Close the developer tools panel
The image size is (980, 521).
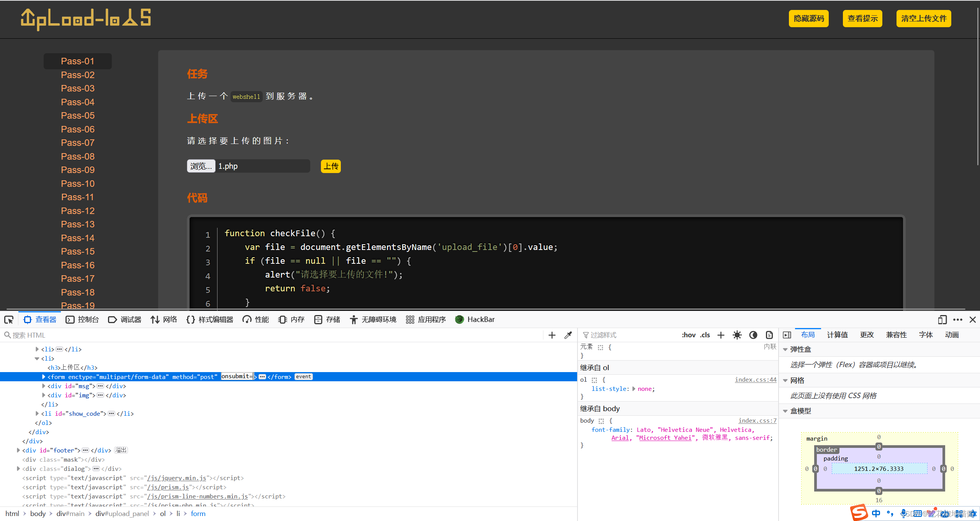pos(973,320)
